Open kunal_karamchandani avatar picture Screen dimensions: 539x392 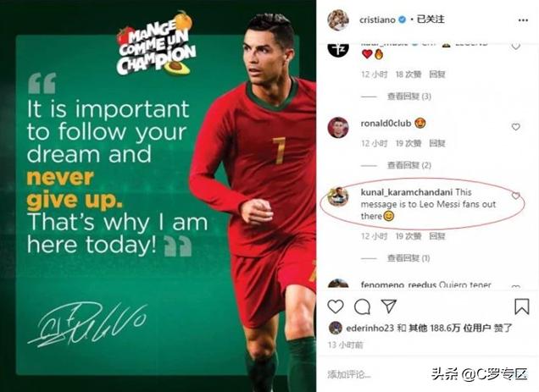(338, 196)
